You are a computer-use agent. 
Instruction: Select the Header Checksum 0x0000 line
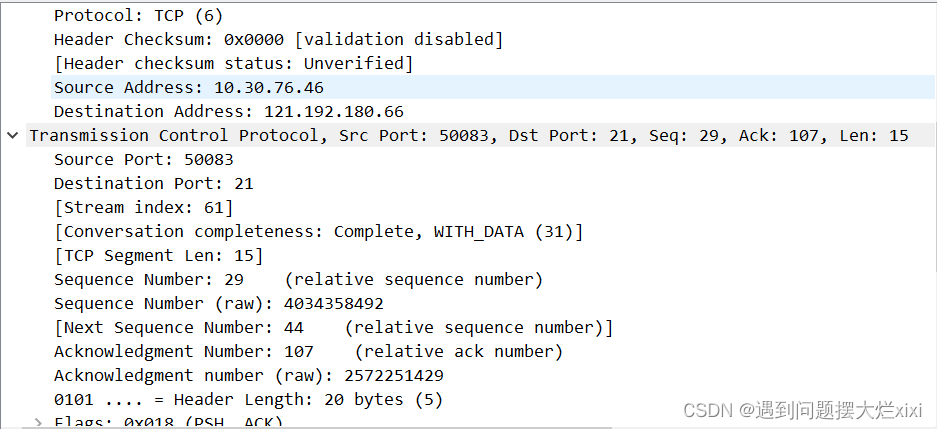[x=278, y=40]
